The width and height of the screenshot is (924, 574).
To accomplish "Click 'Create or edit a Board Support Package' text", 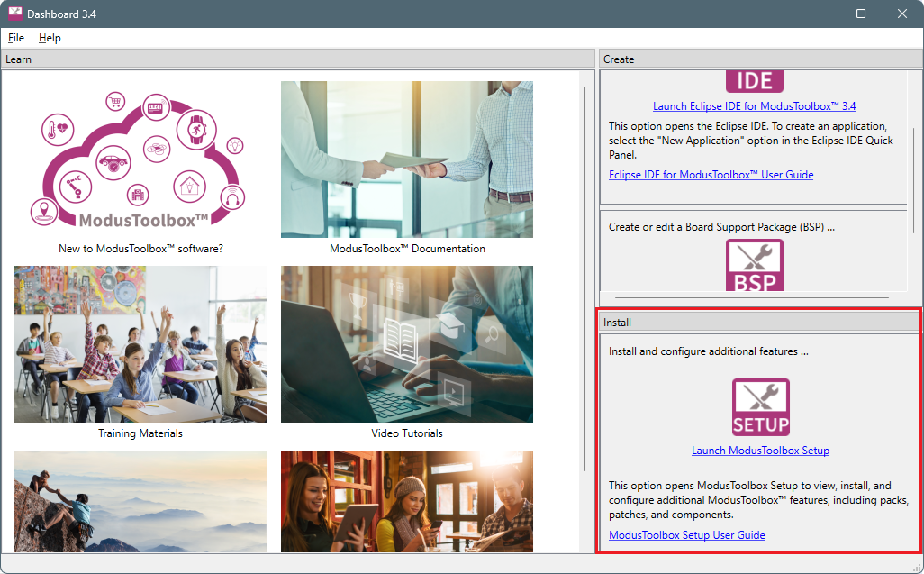I will click(721, 227).
